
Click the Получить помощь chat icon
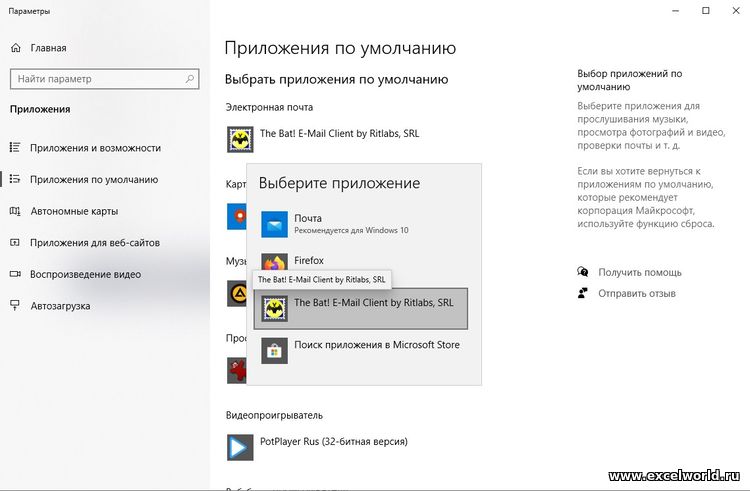[583, 272]
